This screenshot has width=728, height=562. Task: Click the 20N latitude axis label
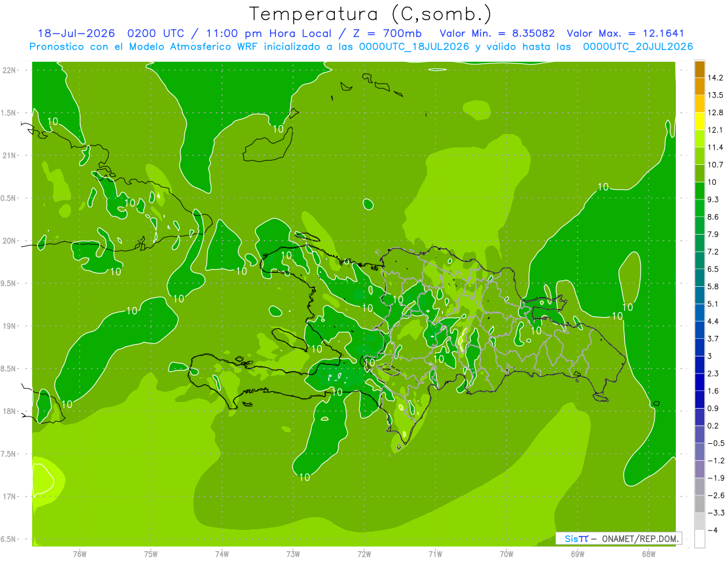[10, 241]
